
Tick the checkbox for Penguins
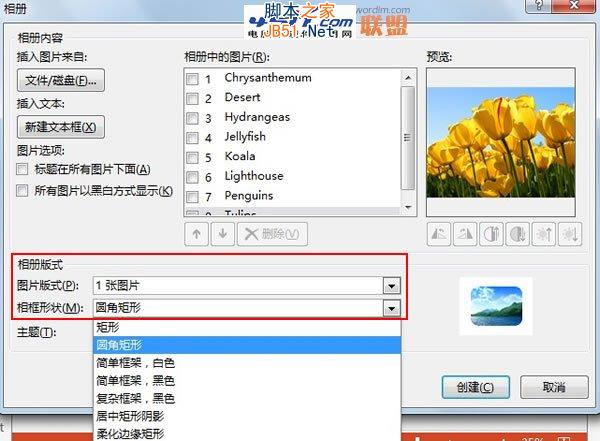tap(192, 197)
